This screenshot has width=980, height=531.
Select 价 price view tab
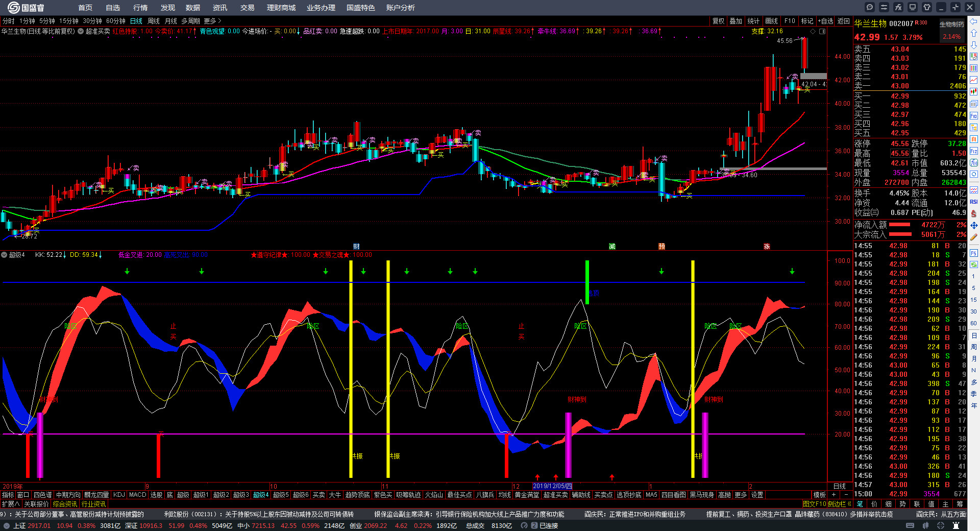coord(874,503)
